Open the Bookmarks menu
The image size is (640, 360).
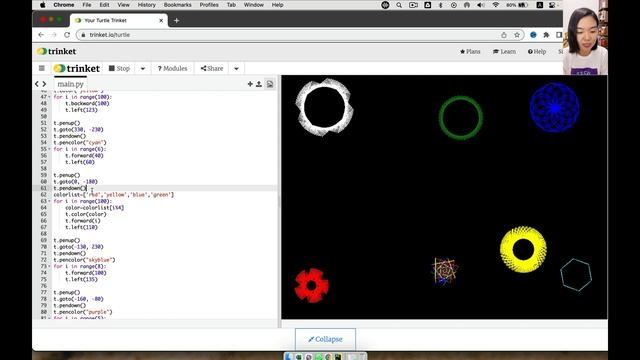(x=178, y=5)
